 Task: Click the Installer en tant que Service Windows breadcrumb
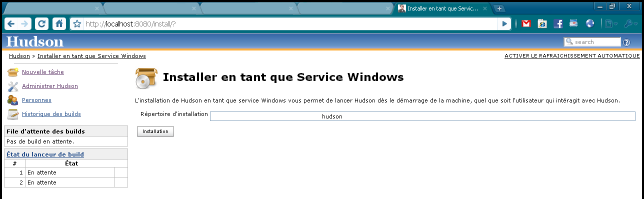click(x=91, y=56)
